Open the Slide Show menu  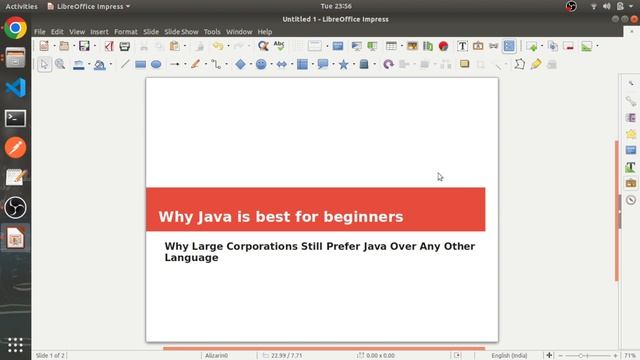click(x=181, y=32)
